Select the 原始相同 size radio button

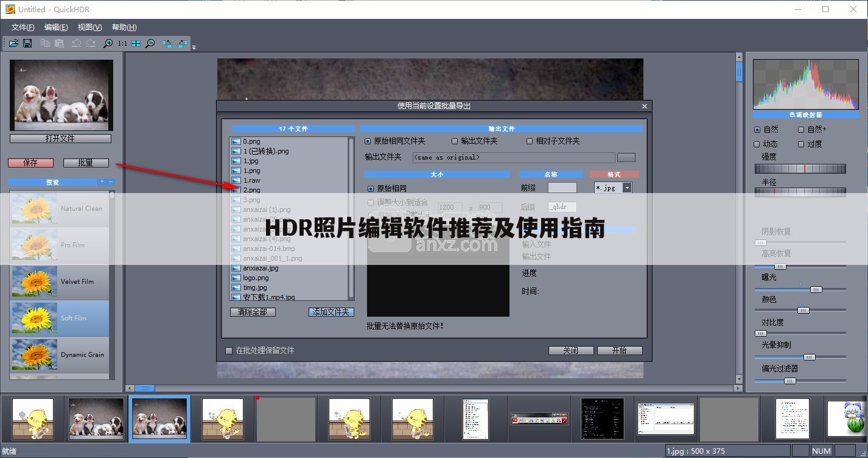click(x=371, y=189)
